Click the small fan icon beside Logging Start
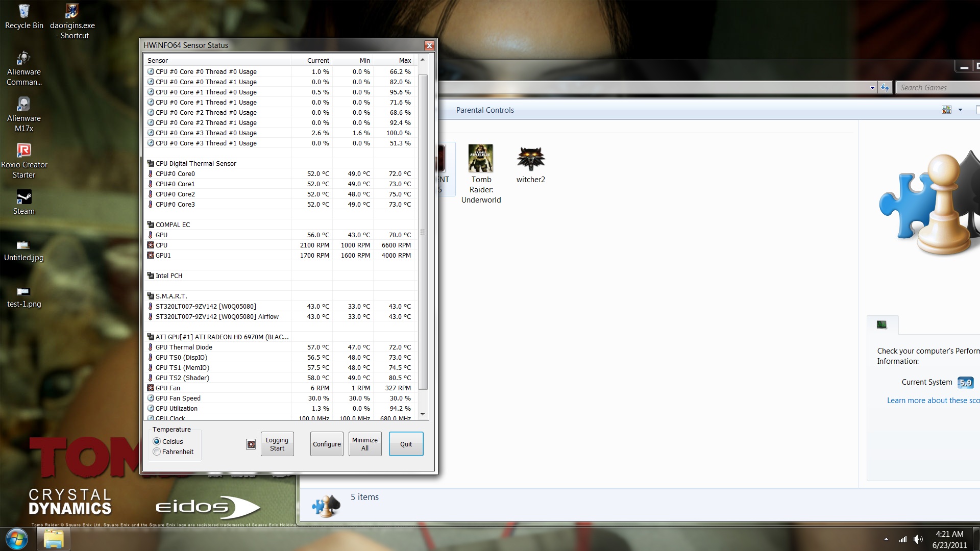The width and height of the screenshot is (980, 551). (251, 444)
